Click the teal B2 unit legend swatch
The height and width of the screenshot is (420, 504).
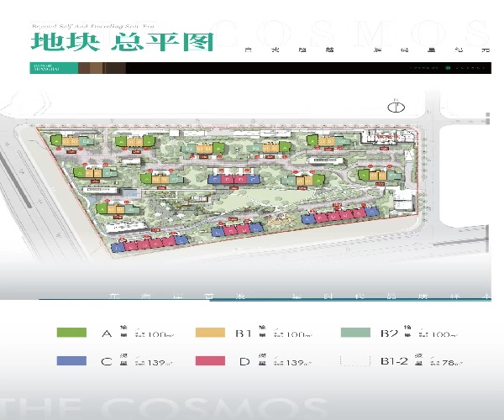coord(355,333)
